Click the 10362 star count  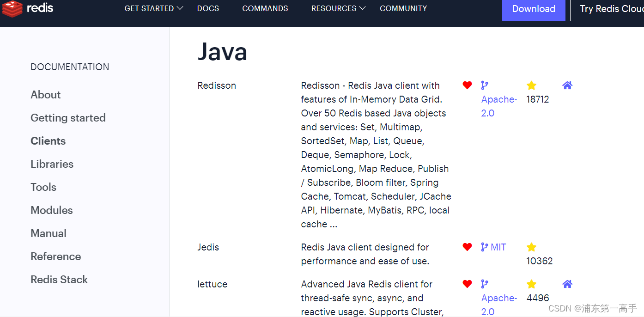click(540, 261)
